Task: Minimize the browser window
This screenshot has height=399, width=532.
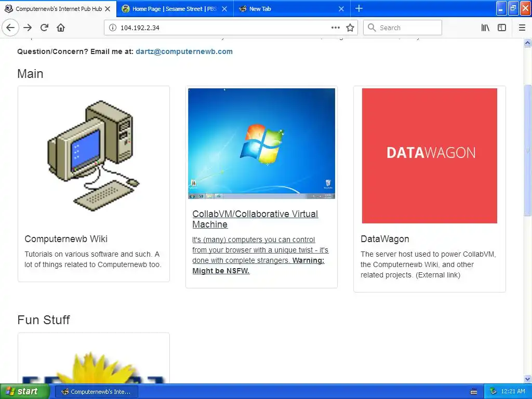Action: (501, 8)
